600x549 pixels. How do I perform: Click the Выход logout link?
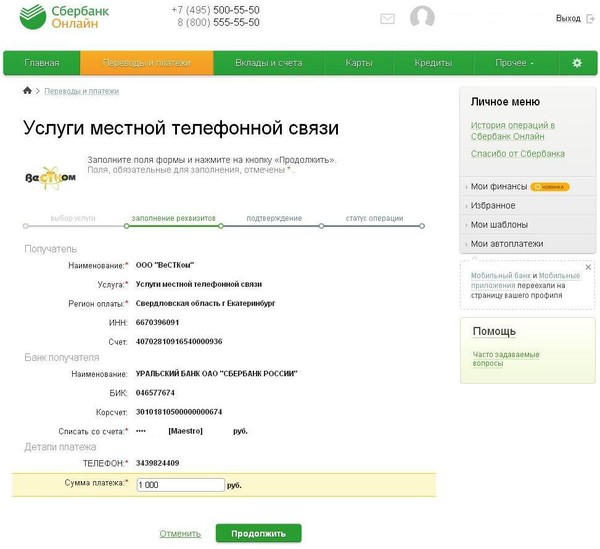[568, 18]
